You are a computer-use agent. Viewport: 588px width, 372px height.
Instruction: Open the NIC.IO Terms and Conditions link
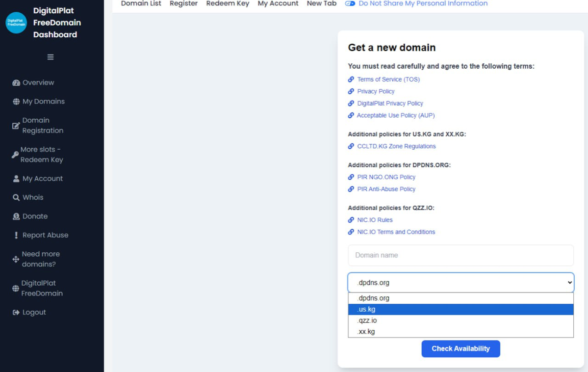tap(396, 232)
